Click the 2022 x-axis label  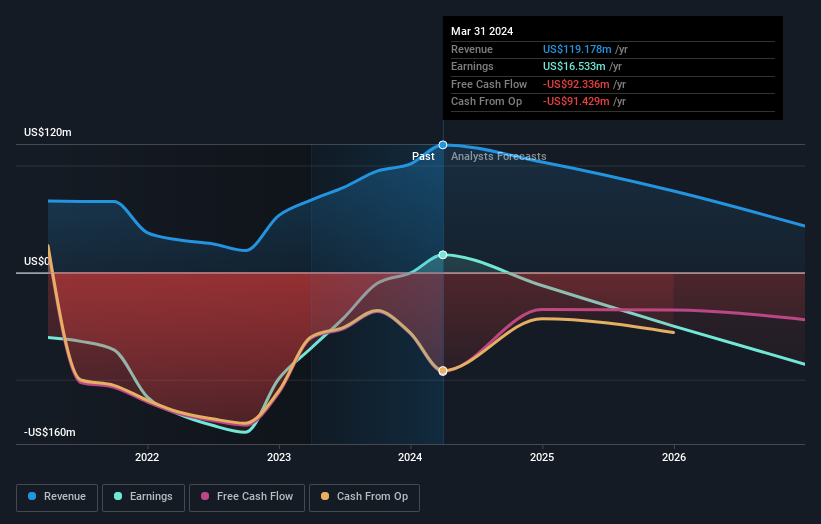pos(147,457)
